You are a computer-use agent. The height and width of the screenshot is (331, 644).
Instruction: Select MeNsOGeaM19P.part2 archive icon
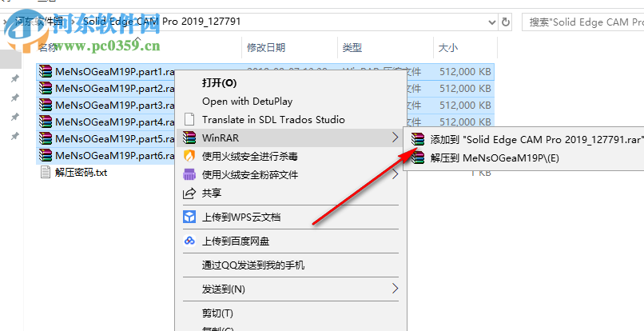point(46,89)
